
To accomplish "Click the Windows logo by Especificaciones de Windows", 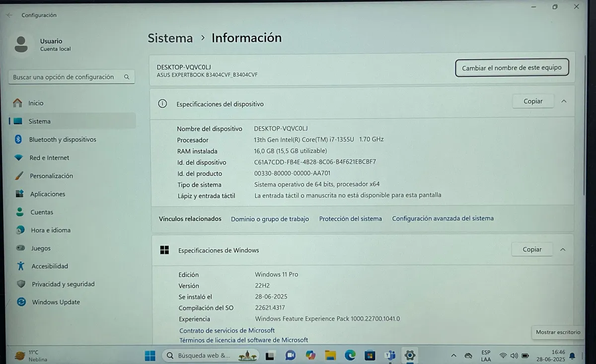I will click(164, 250).
